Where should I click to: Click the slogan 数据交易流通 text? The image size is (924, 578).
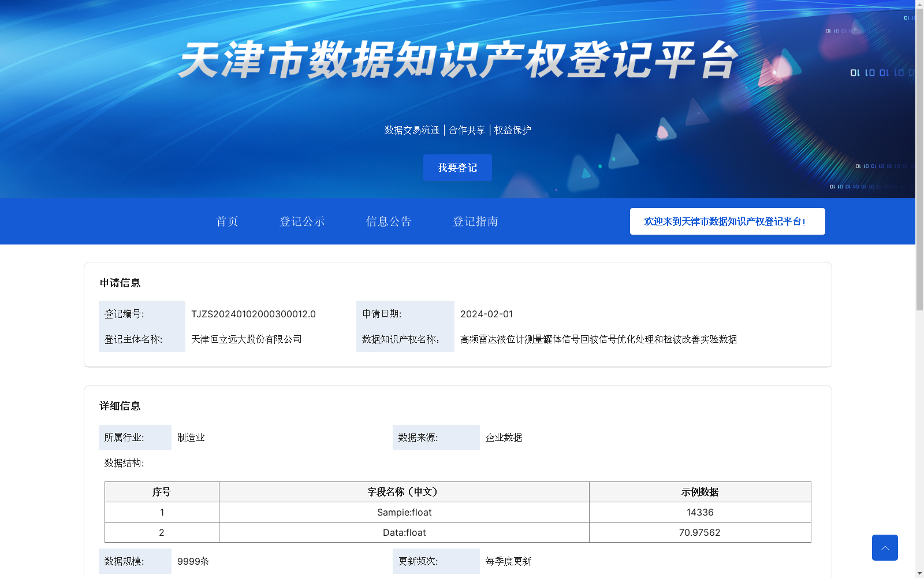[x=412, y=130]
